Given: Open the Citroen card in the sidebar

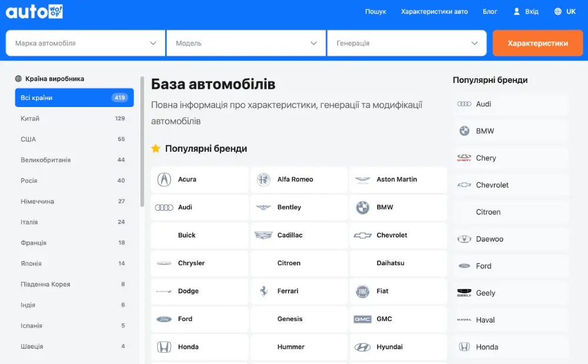Looking at the screenshot, I should pos(511,212).
